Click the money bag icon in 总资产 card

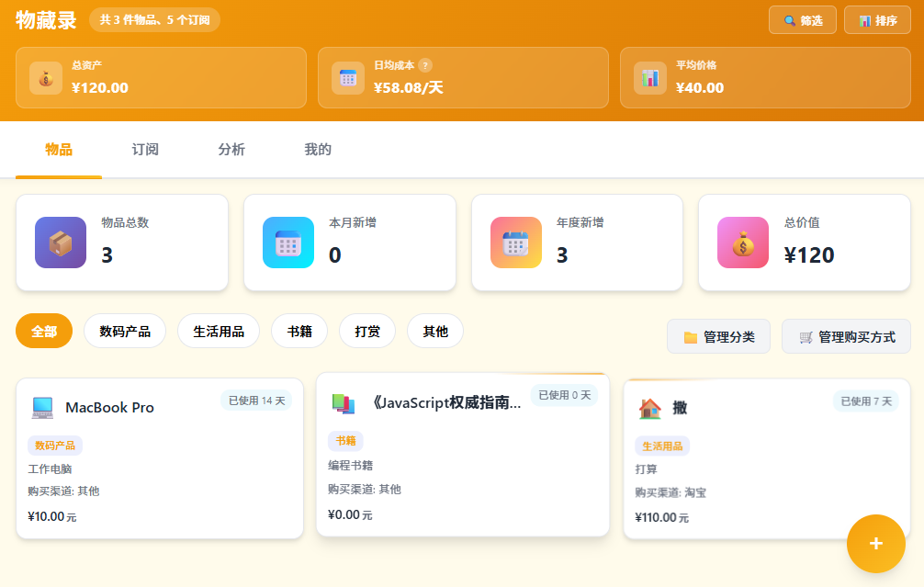coord(46,78)
